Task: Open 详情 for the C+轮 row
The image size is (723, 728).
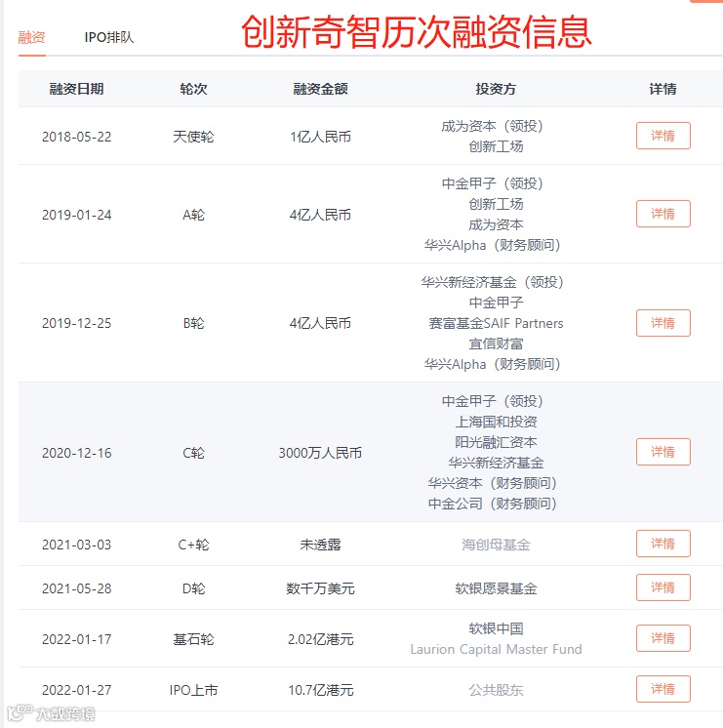Action: click(x=663, y=544)
